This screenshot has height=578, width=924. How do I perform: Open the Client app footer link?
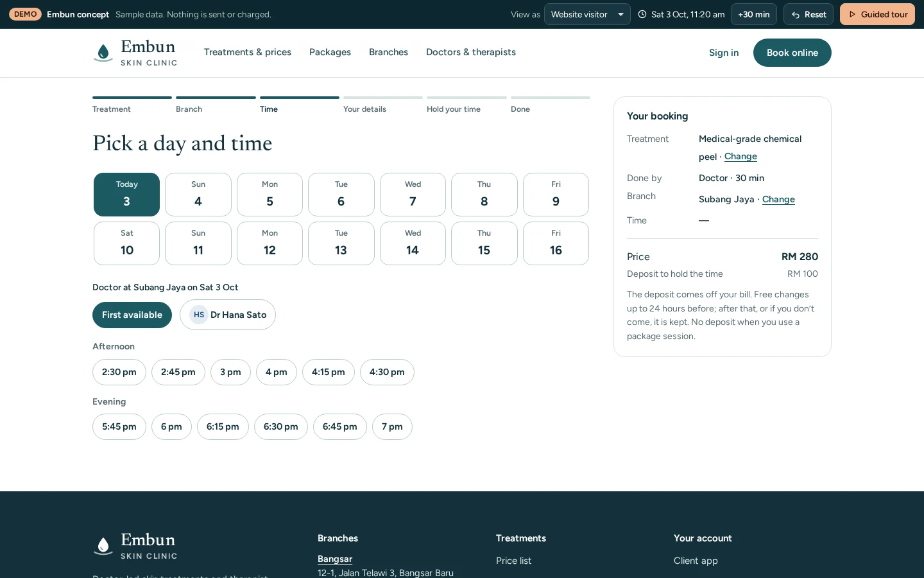696,561
